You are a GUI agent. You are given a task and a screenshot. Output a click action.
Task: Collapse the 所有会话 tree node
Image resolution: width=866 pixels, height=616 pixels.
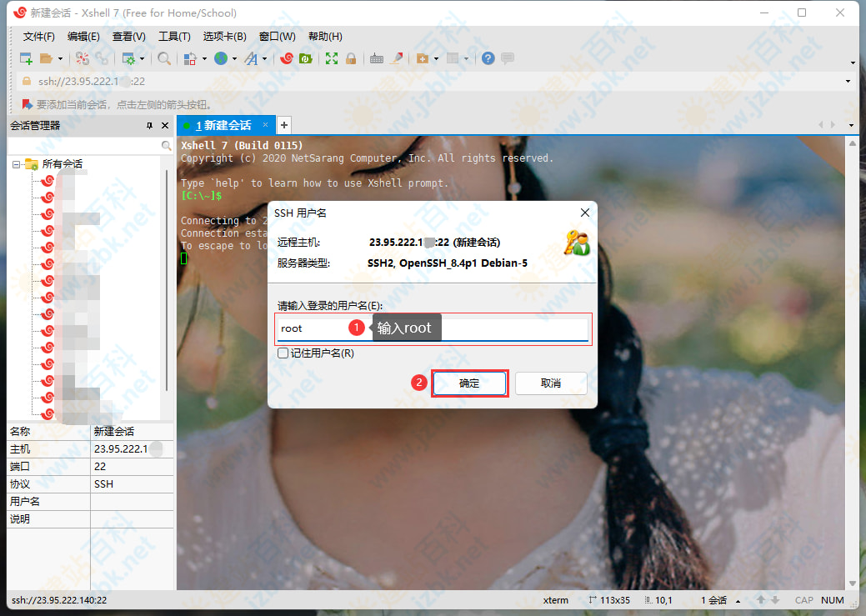click(x=16, y=164)
